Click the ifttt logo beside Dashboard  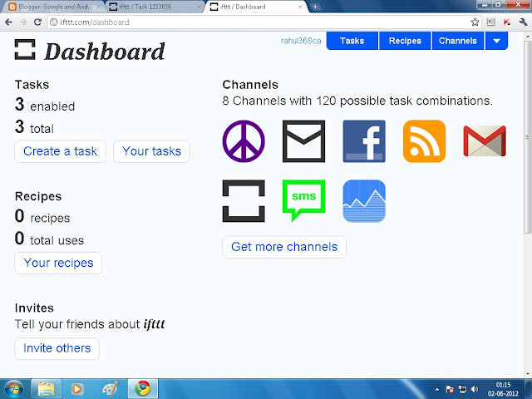[25, 50]
